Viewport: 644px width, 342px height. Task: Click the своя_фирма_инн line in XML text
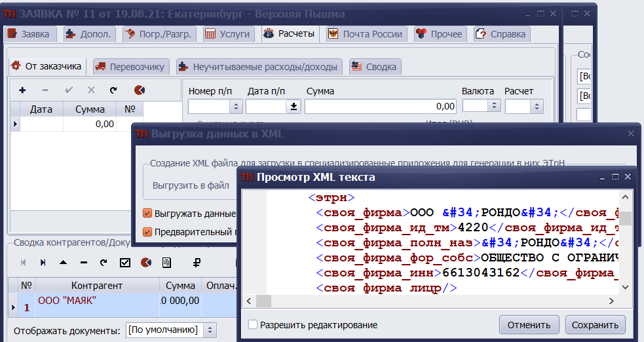(466, 273)
